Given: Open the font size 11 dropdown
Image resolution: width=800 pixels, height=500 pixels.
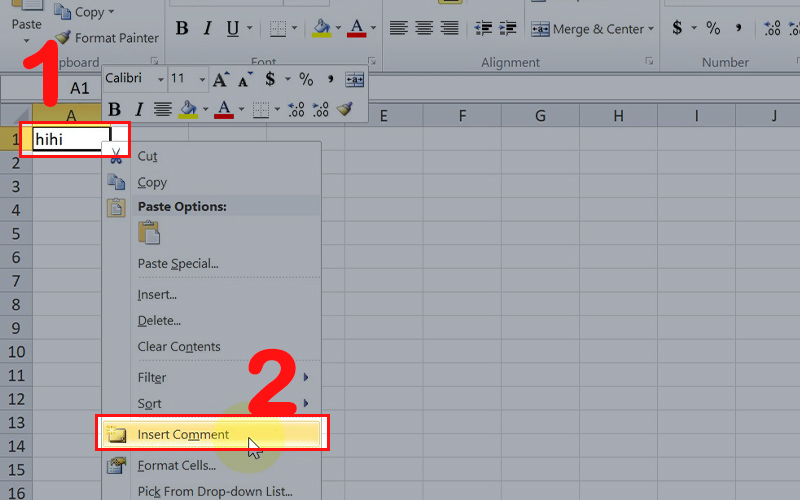Looking at the screenshot, I should pos(202,80).
